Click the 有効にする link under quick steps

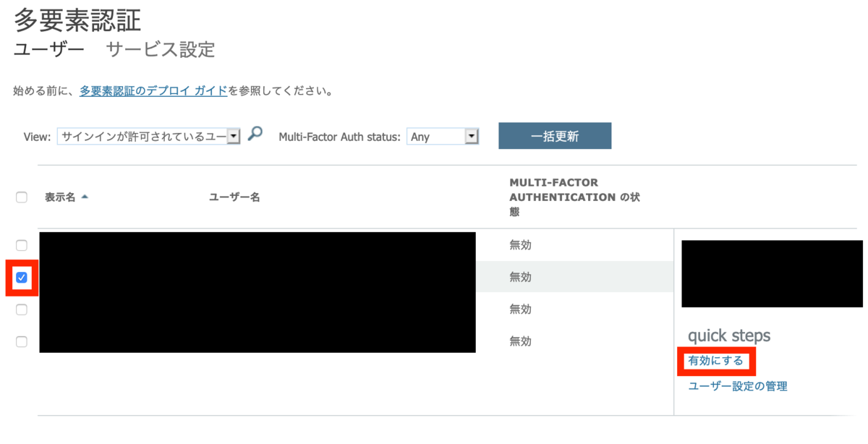pos(715,359)
